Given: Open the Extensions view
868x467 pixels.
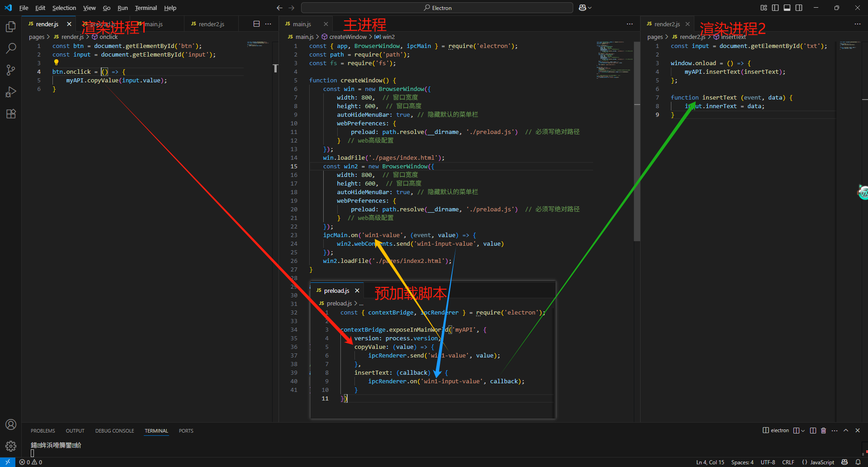Looking at the screenshot, I should (x=11, y=114).
